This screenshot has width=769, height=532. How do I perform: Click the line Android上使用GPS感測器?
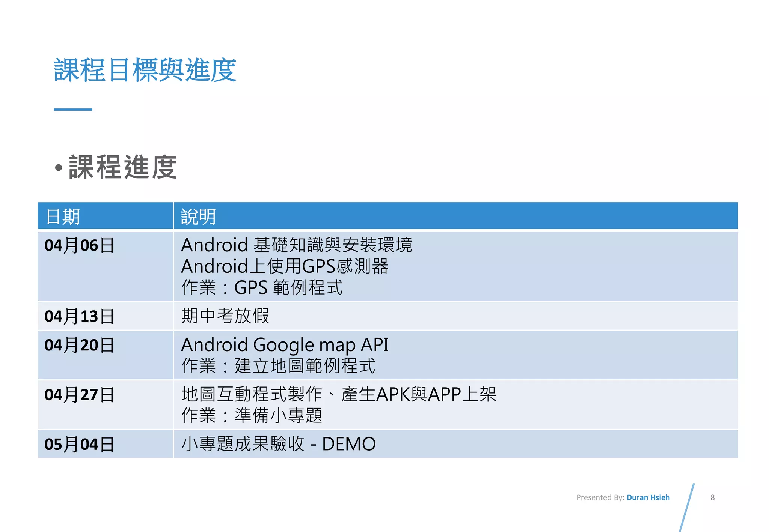click(x=285, y=266)
